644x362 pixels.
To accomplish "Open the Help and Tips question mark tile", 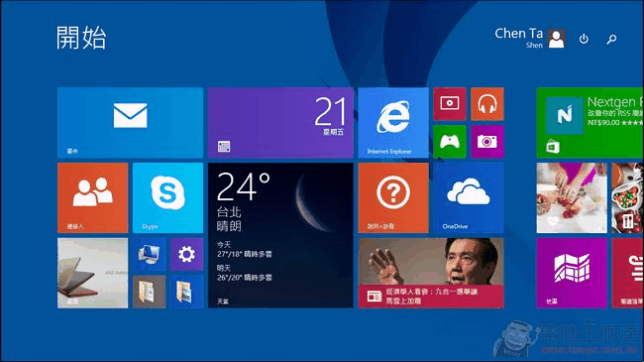I will click(x=393, y=198).
